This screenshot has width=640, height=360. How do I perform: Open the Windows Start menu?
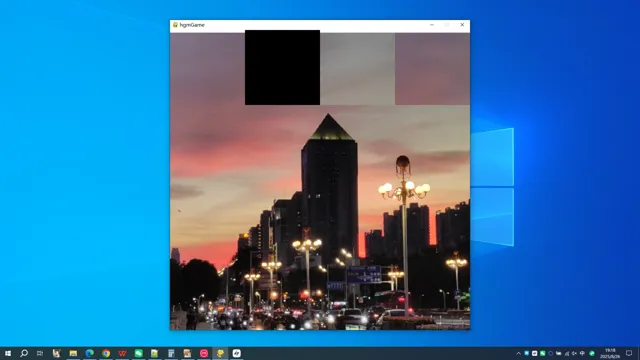(x=8, y=353)
